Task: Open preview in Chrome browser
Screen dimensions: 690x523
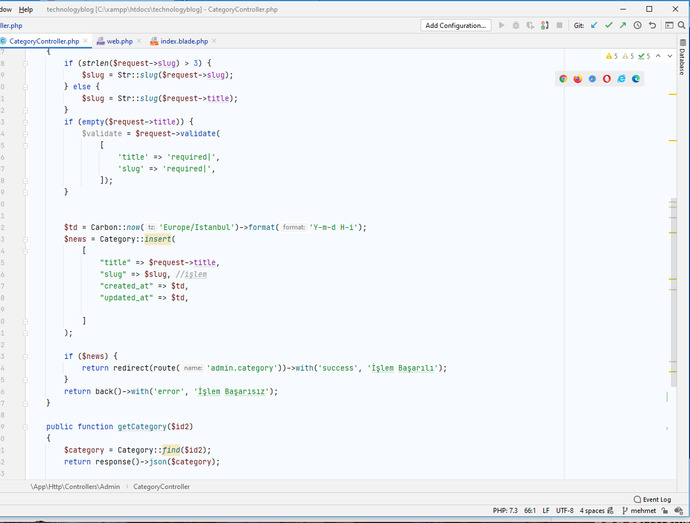Action: pos(563,79)
